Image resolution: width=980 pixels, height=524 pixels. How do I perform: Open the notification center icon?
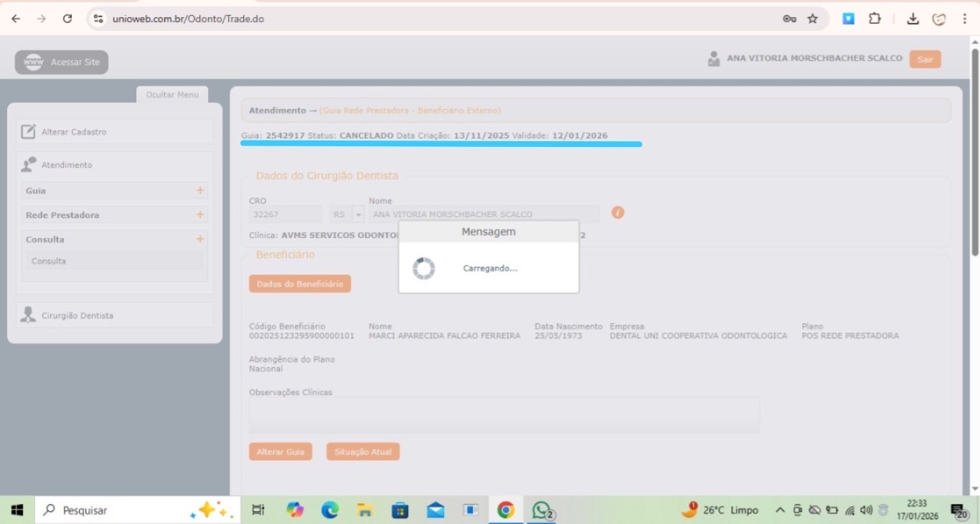point(959,511)
